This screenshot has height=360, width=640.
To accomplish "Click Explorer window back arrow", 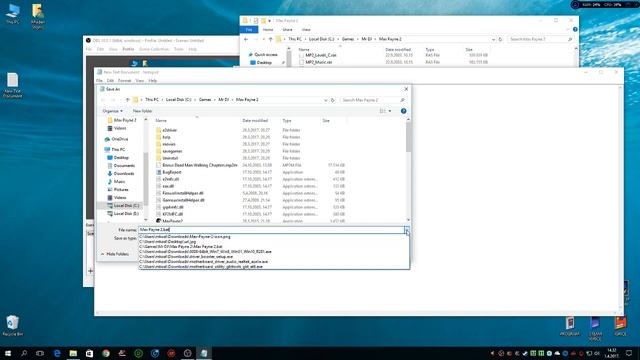I will [246, 39].
